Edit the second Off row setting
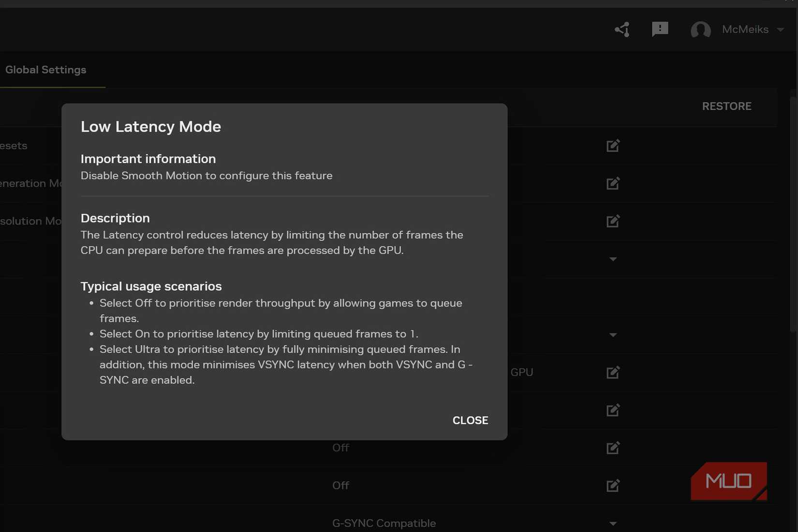The height and width of the screenshot is (532, 798). [x=613, y=486]
